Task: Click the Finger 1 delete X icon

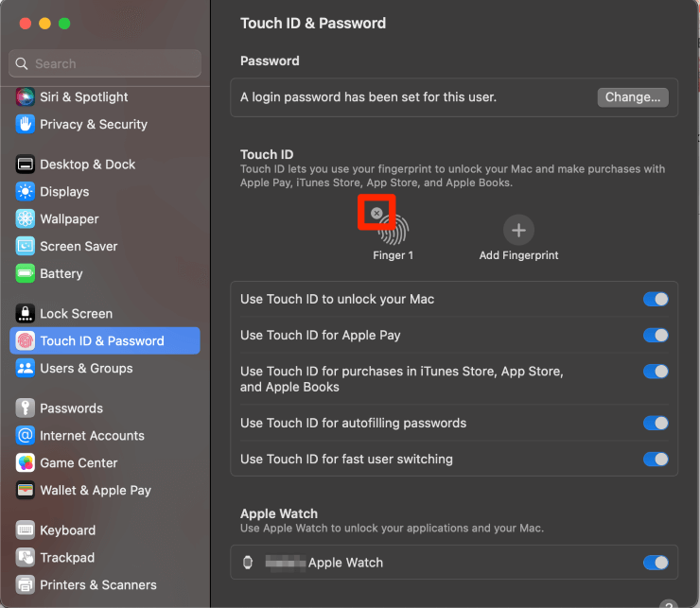Action: tap(376, 214)
